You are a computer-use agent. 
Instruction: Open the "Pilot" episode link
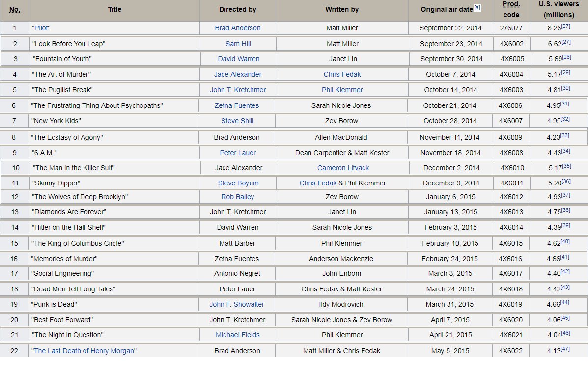41,28
